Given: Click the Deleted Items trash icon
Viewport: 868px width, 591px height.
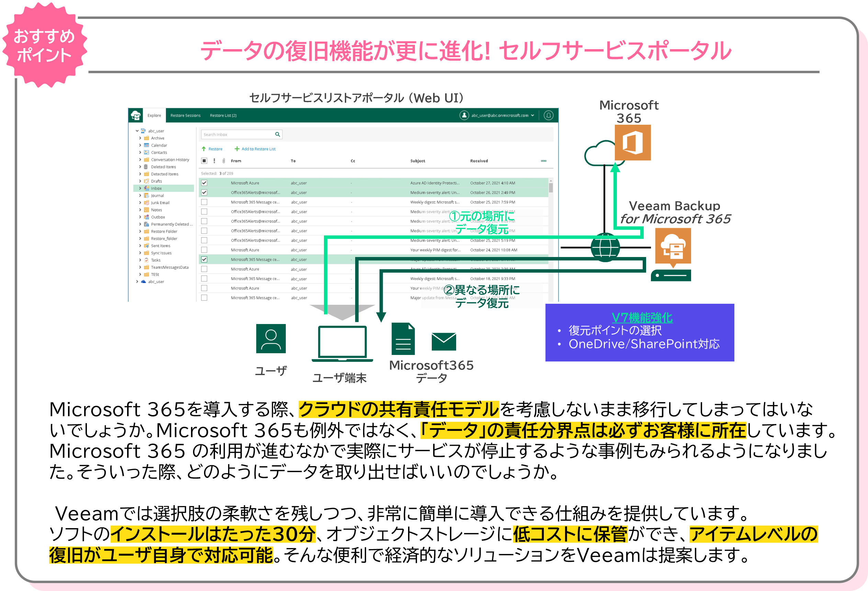Looking at the screenshot, I should coord(146,167).
